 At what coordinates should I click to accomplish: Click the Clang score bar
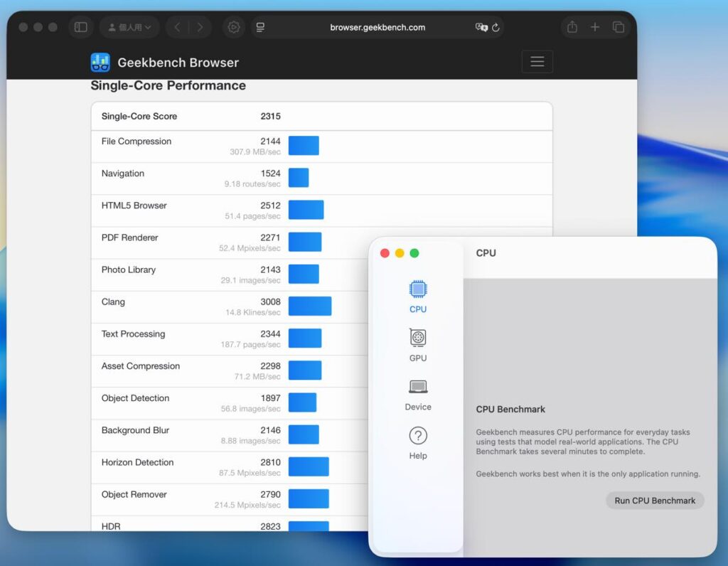(310, 306)
